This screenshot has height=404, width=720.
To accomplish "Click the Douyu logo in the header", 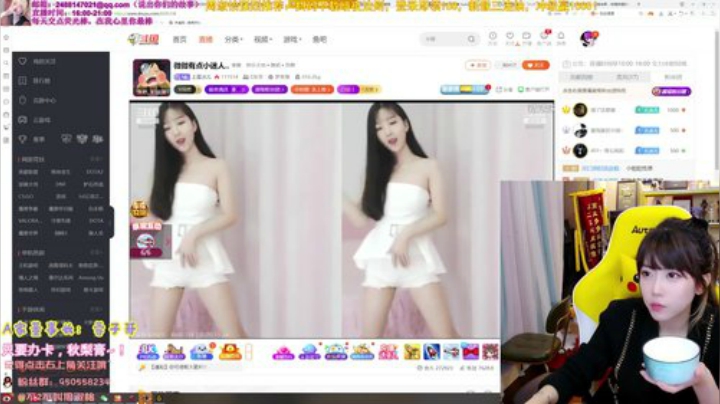I will click(143, 39).
